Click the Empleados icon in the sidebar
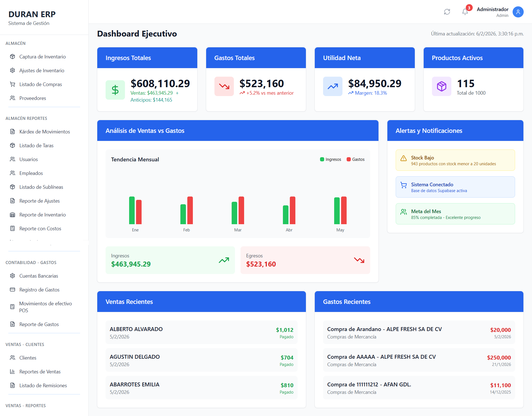This screenshot has height=416, width=532. [12, 173]
